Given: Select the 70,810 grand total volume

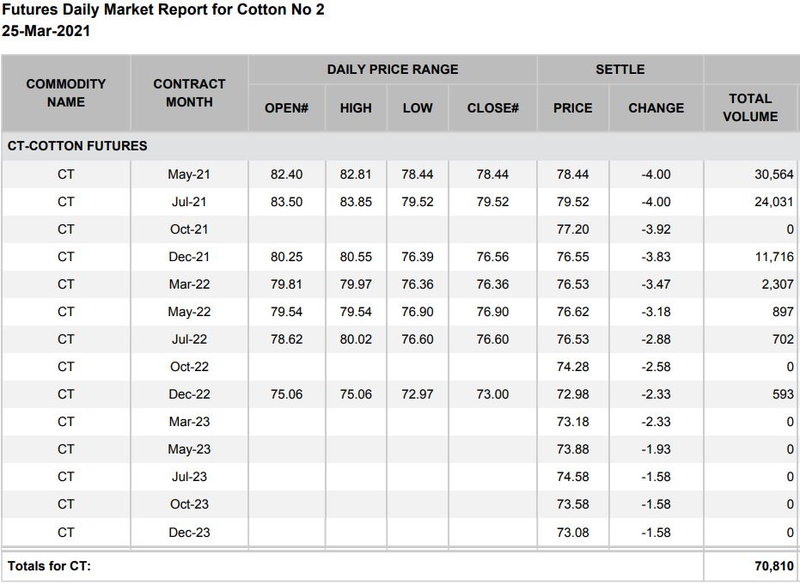Looking at the screenshot, I should (770, 567).
